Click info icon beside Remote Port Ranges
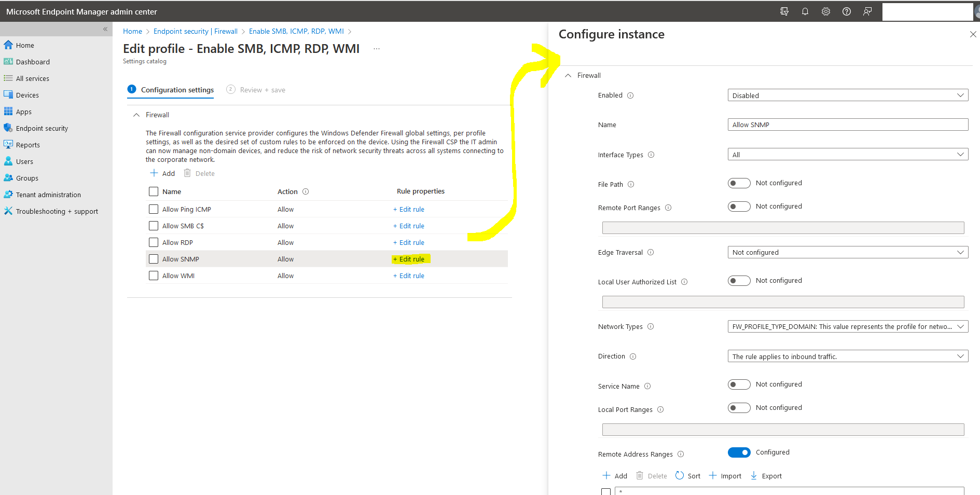Image resolution: width=980 pixels, height=495 pixels. [x=668, y=208]
